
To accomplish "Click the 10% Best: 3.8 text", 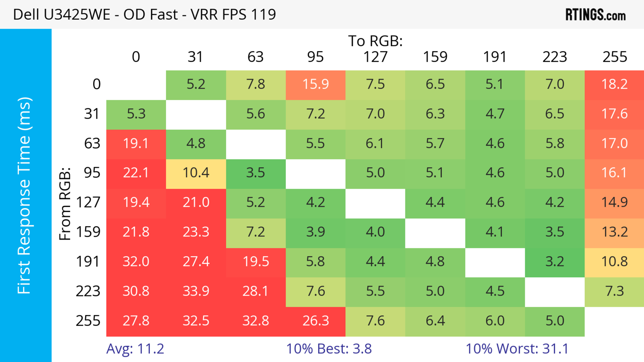I will (x=329, y=349).
